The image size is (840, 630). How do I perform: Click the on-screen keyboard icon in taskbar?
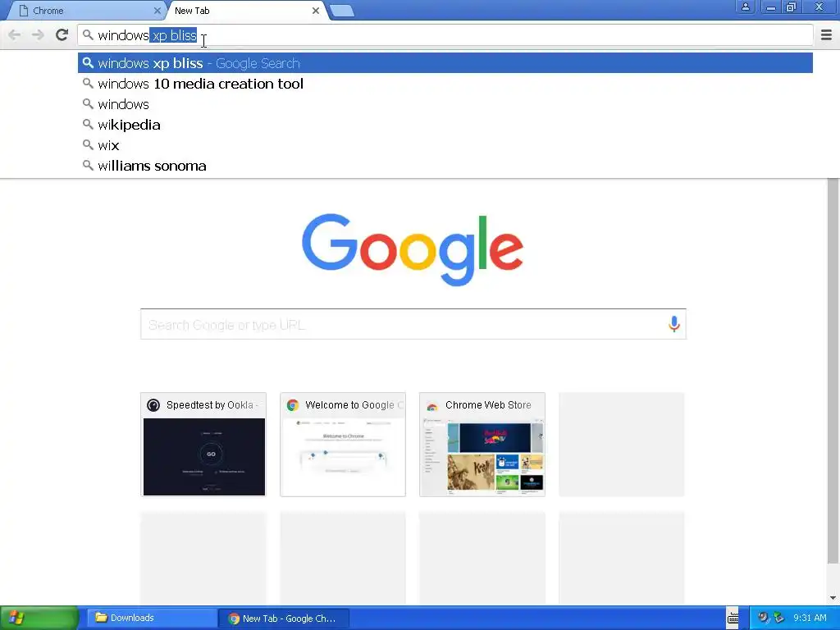(x=733, y=619)
